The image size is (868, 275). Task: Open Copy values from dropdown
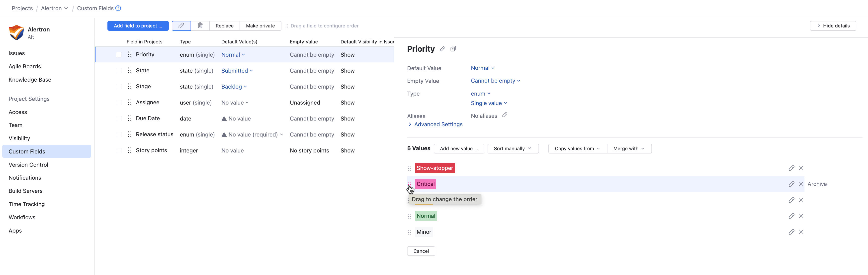coord(577,148)
